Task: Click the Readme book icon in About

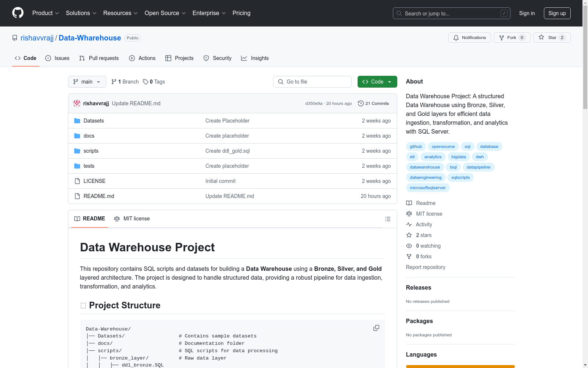Action: click(x=409, y=203)
